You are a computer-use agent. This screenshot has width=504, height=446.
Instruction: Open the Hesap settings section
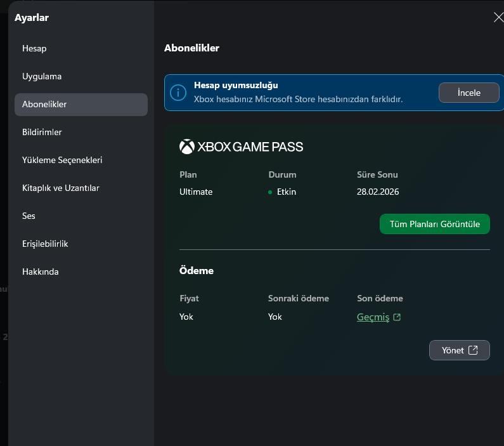pyautogui.click(x=81, y=49)
